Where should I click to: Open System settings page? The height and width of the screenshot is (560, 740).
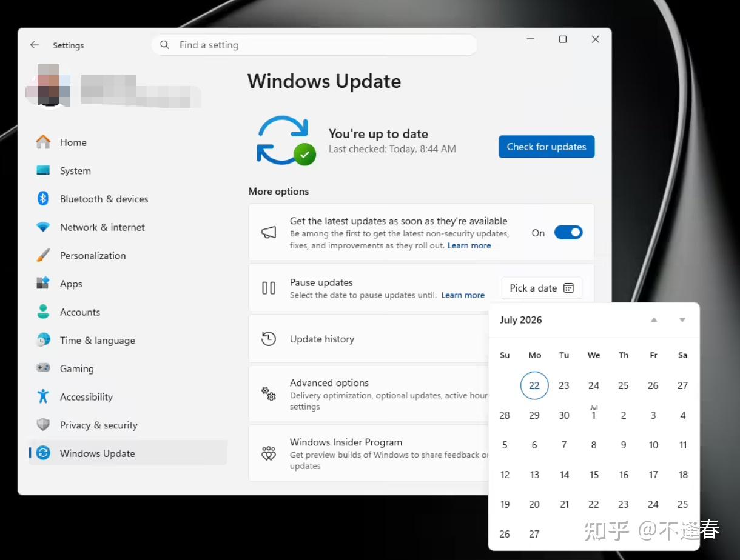pos(128,171)
